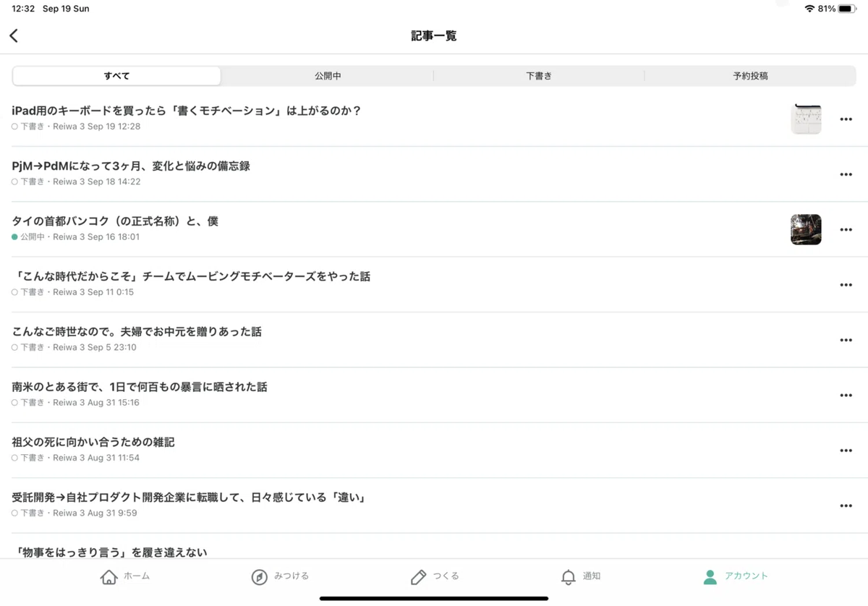The image size is (868, 606).
Task: Tap the notification bell icon
Action: pos(569,577)
